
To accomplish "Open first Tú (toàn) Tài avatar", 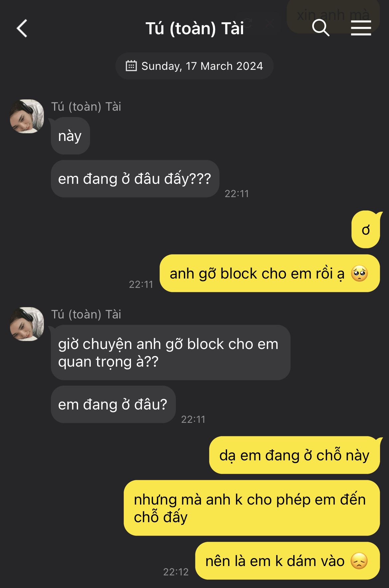I will tap(27, 116).
